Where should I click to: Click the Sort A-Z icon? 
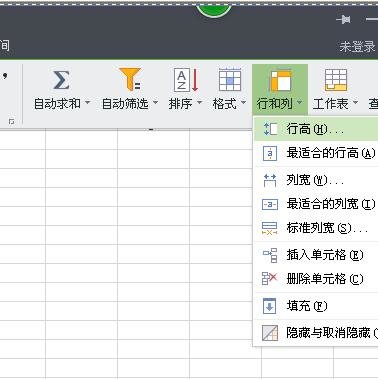pos(186,80)
